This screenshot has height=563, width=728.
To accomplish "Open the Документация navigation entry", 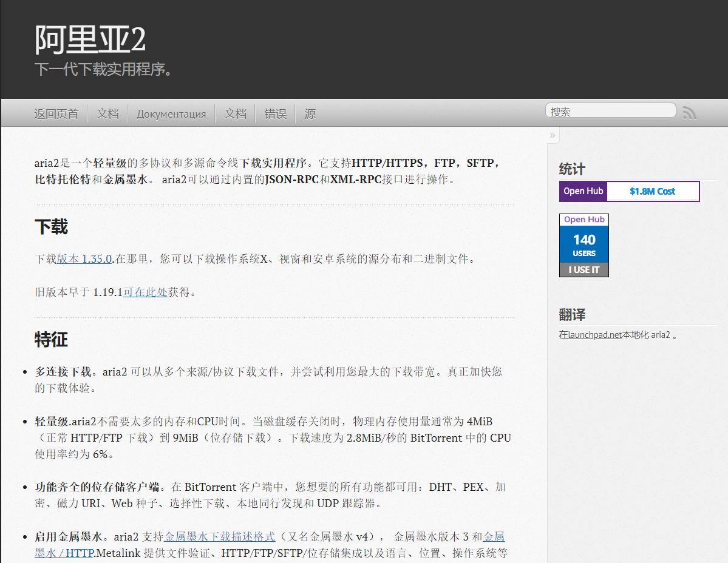I will point(171,113).
